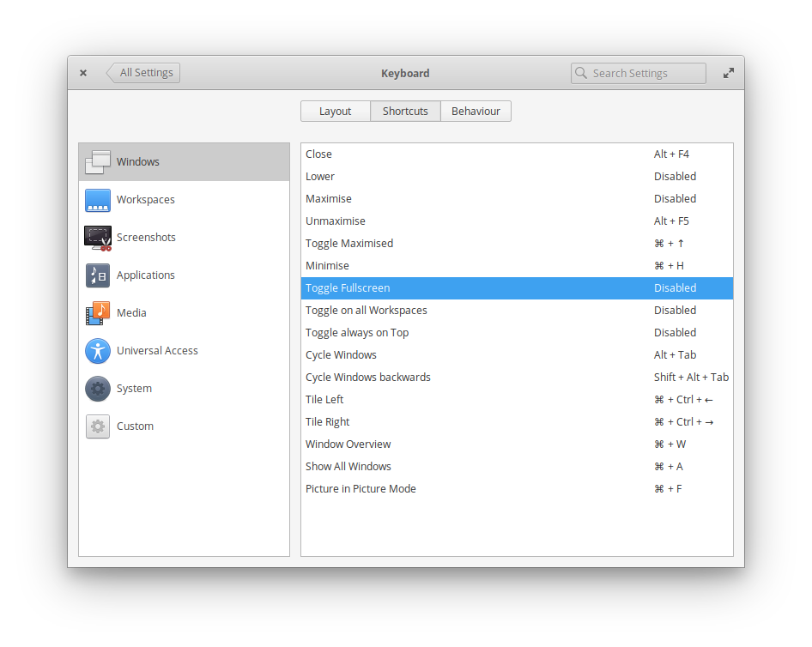This screenshot has width=812, height=647.
Task: Edit the ⌘ + ↑ shortcut value
Action: [x=669, y=244]
